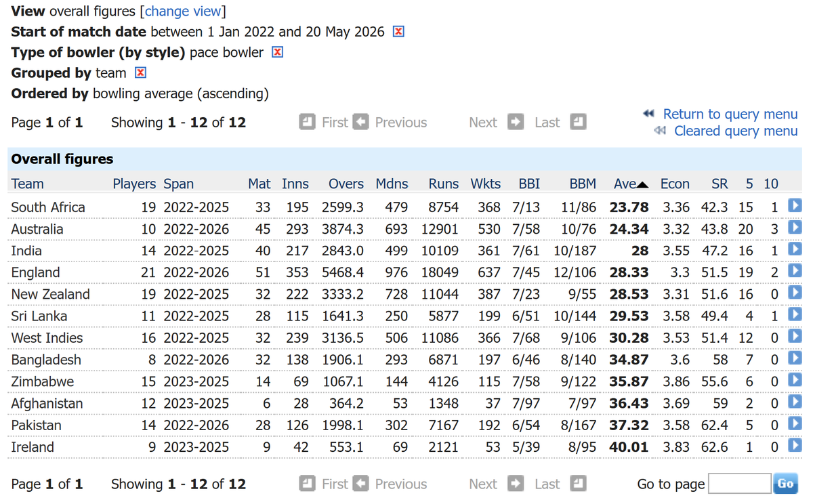Select the Australia team name
Viewport: 813px width, 504px height.
[37, 228]
